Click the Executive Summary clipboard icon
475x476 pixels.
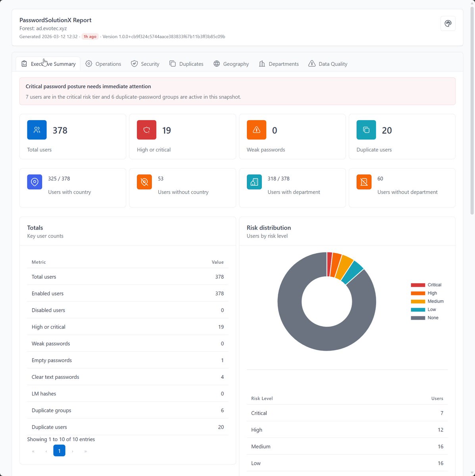[x=24, y=64]
